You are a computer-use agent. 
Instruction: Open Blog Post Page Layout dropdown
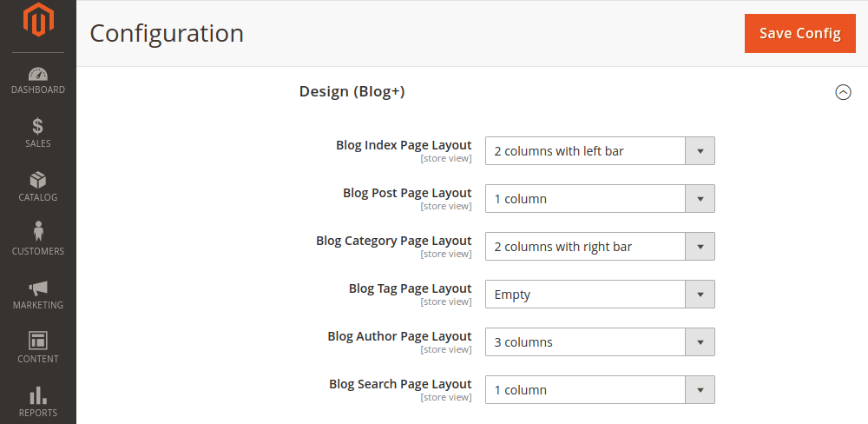[600, 198]
